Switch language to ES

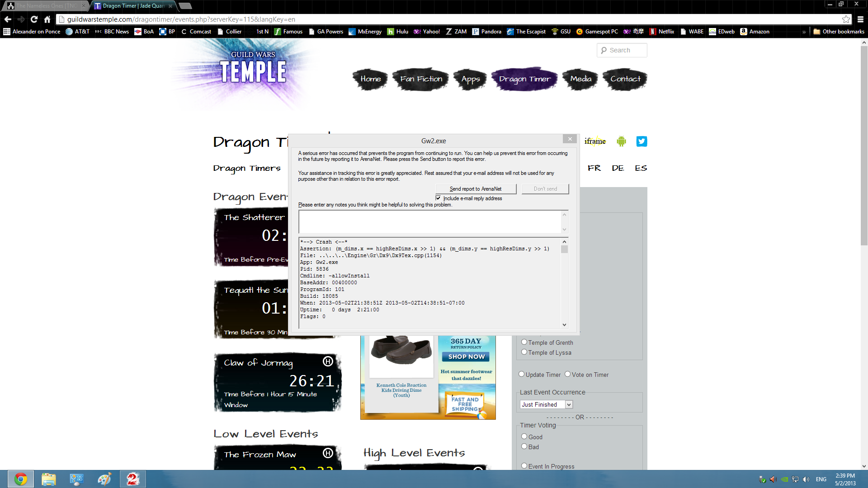[641, 168]
